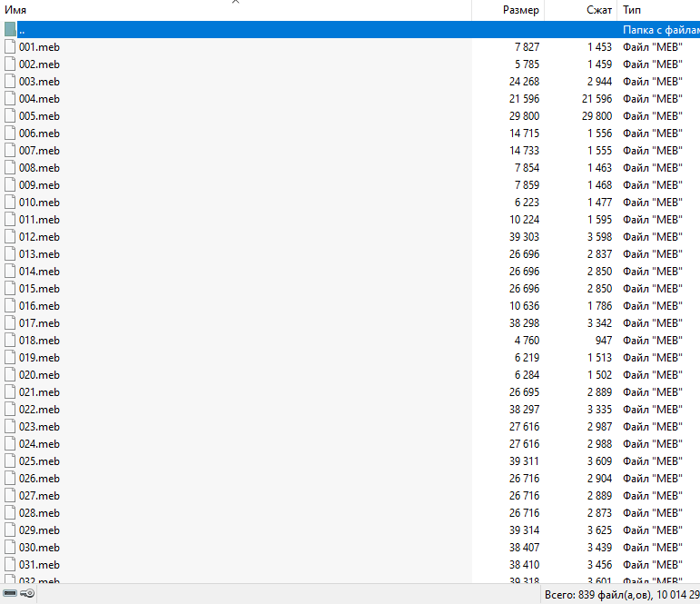The width and height of the screenshot is (700, 604).
Task: Click the file icon of 002.meb
Action: pyautogui.click(x=10, y=64)
